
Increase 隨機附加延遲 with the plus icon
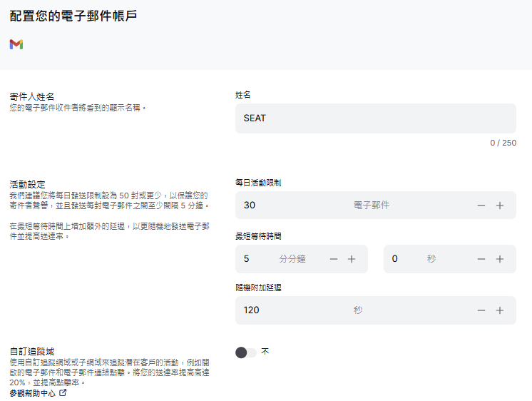[x=500, y=310]
